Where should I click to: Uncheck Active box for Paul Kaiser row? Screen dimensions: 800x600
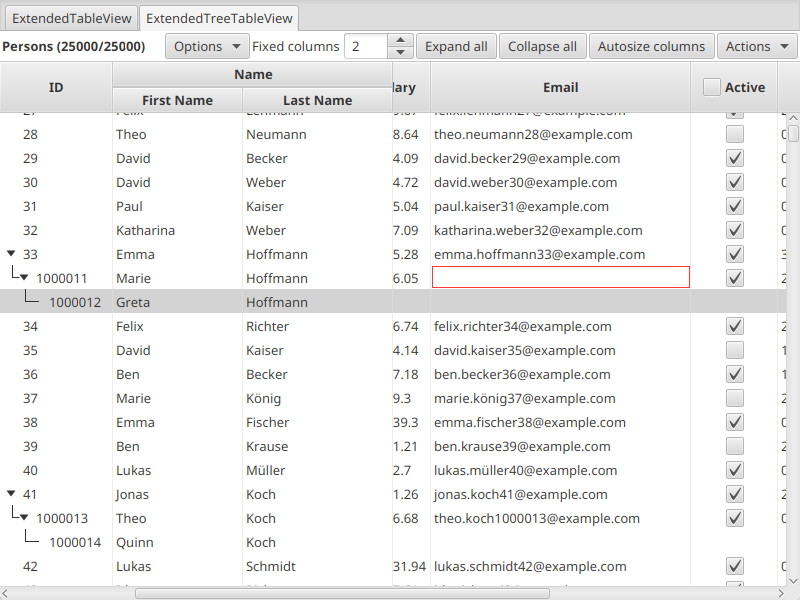pyautogui.click(x=735, y=206)
